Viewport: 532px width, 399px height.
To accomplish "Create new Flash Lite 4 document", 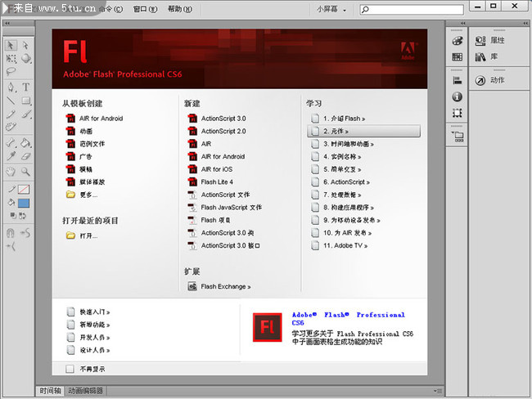I will 210,182.
